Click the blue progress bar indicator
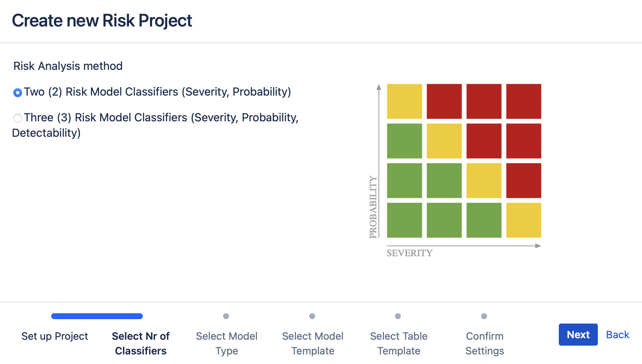642x364 pixels. point(97,316)
